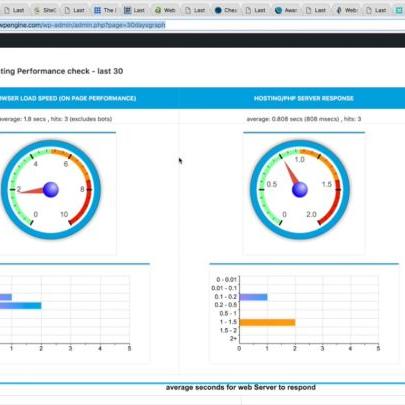Open the tab labeled The with grid favicon

(x=105, y=10)
